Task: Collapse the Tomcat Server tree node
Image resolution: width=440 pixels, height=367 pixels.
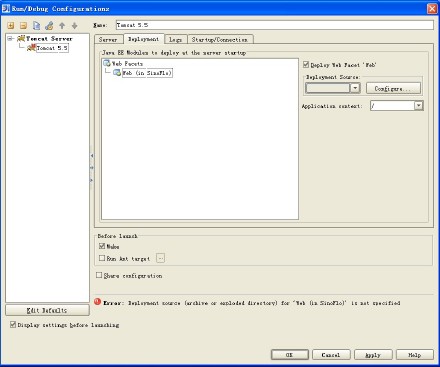Action: 10,39
